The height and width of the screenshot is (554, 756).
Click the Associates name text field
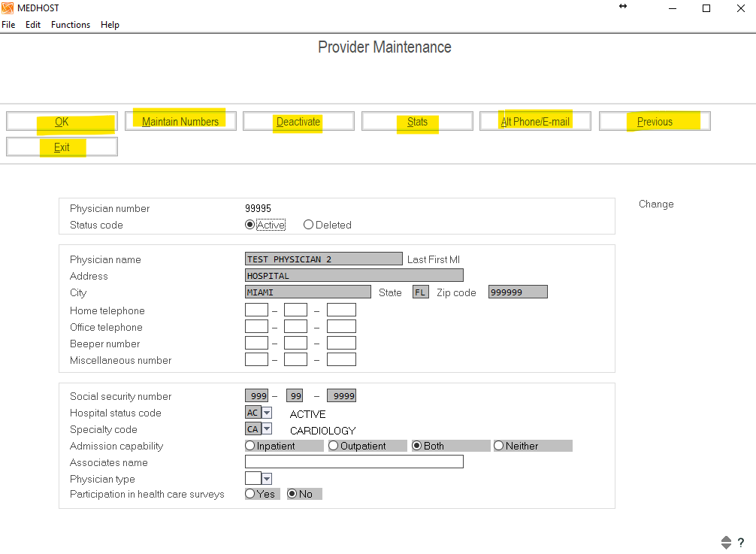coord(354,462)
